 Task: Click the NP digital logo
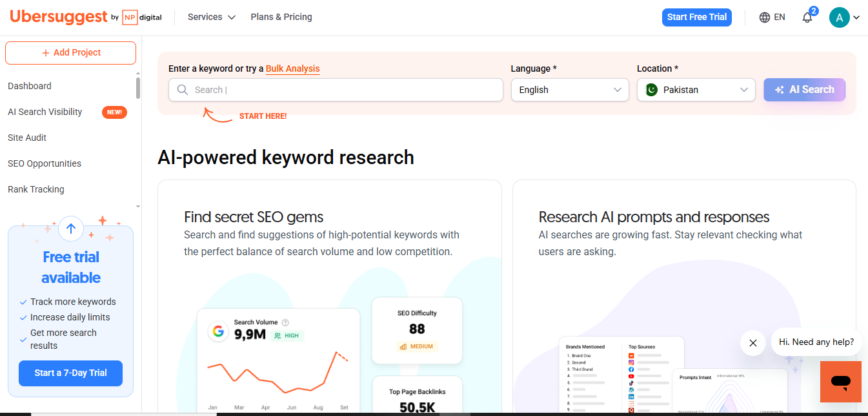click(x=142, y=17)
